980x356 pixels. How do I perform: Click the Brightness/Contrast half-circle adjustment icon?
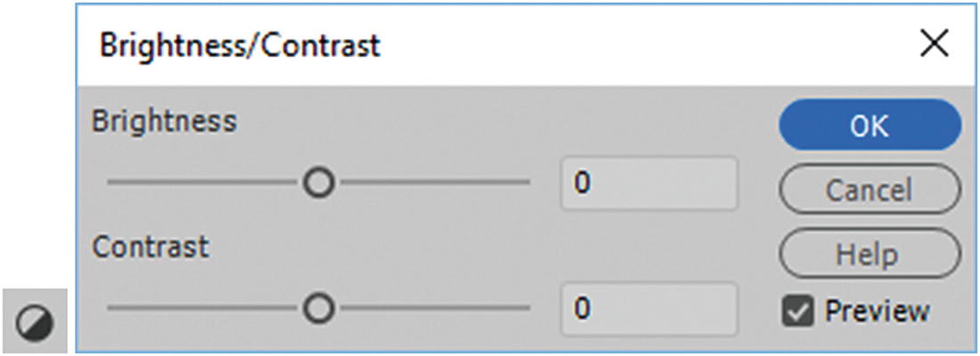coord(34,320)
